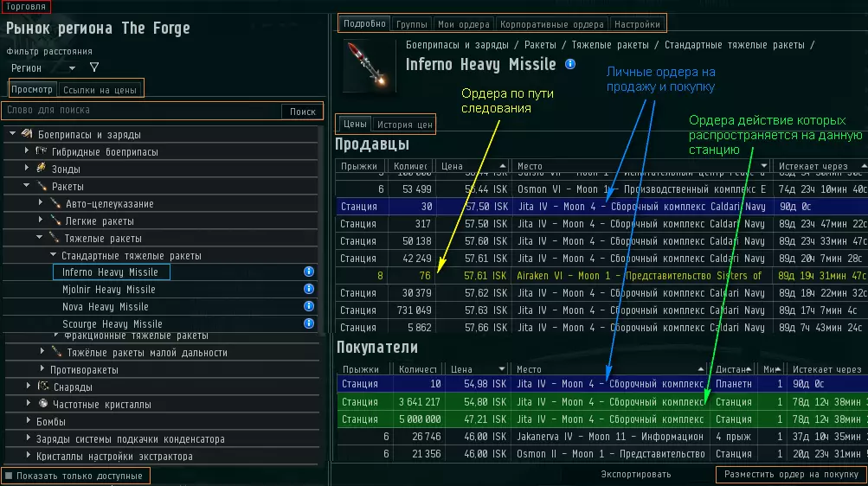Screen dimensions: 868x486
Task: Click the filter funnel icon beside Регион
Action: pyautogui.click(x=94, y=67)
